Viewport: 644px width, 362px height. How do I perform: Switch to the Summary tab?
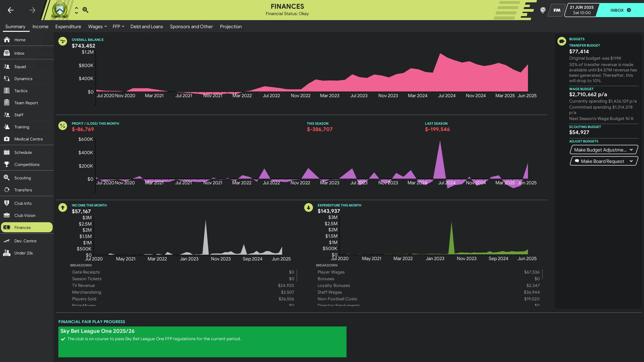(15, 26)
